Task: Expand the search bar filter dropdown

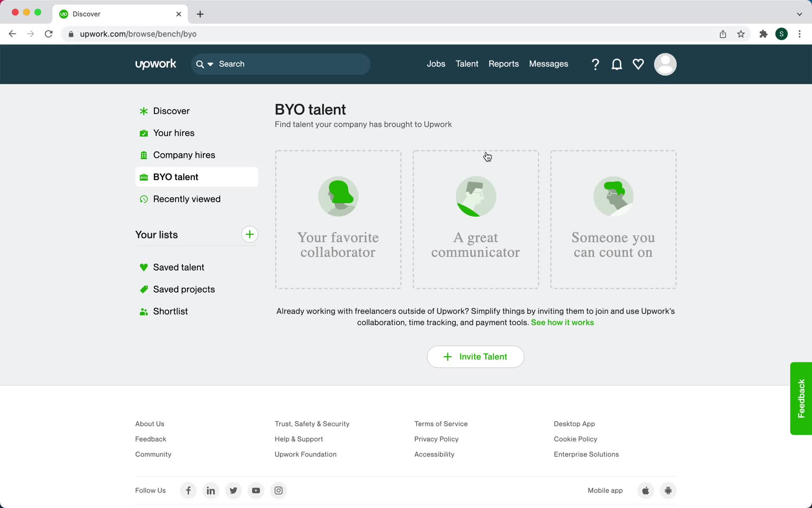Action: 210,64
